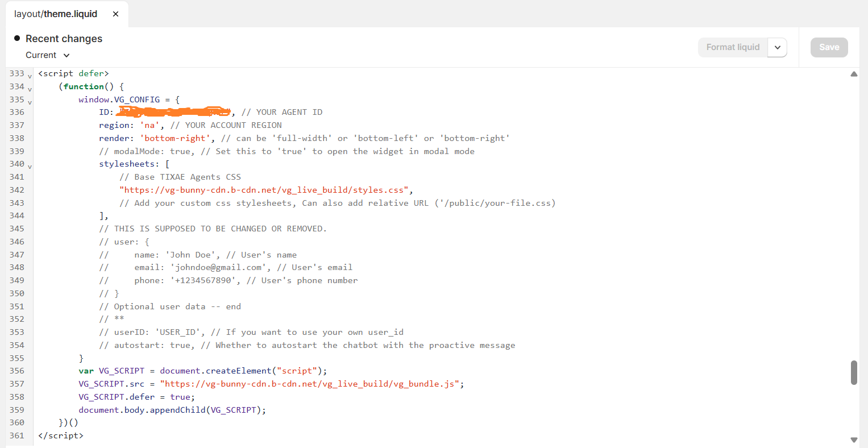Click line number 345 in gutter
Viewport: 868px width, 448px height.
tap(17, 229)
